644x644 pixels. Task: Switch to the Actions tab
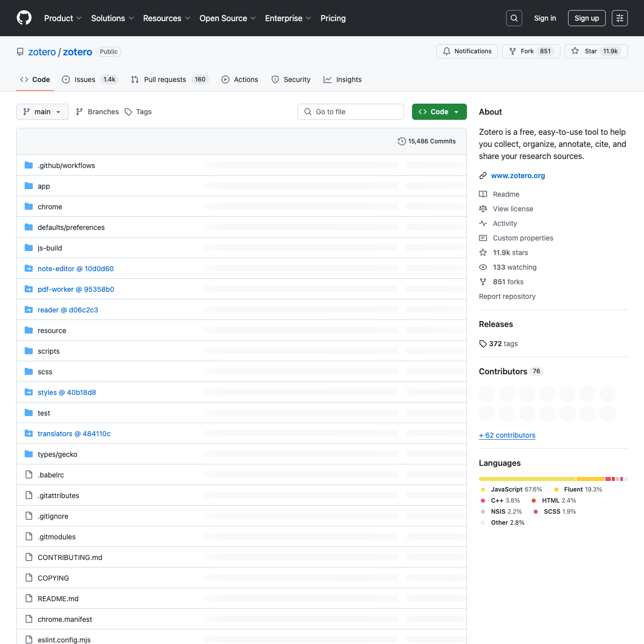point(240,79)
